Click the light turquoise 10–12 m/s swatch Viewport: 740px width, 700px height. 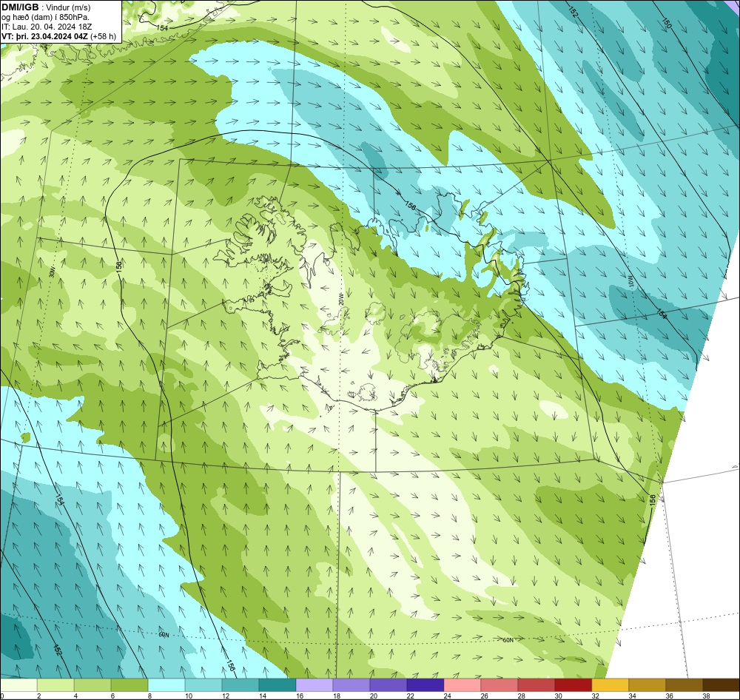point(203,685)
